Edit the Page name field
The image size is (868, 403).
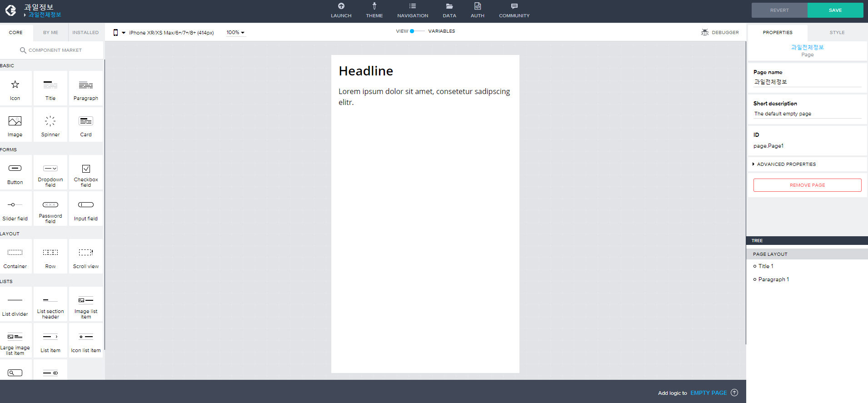tap(807, 82)
